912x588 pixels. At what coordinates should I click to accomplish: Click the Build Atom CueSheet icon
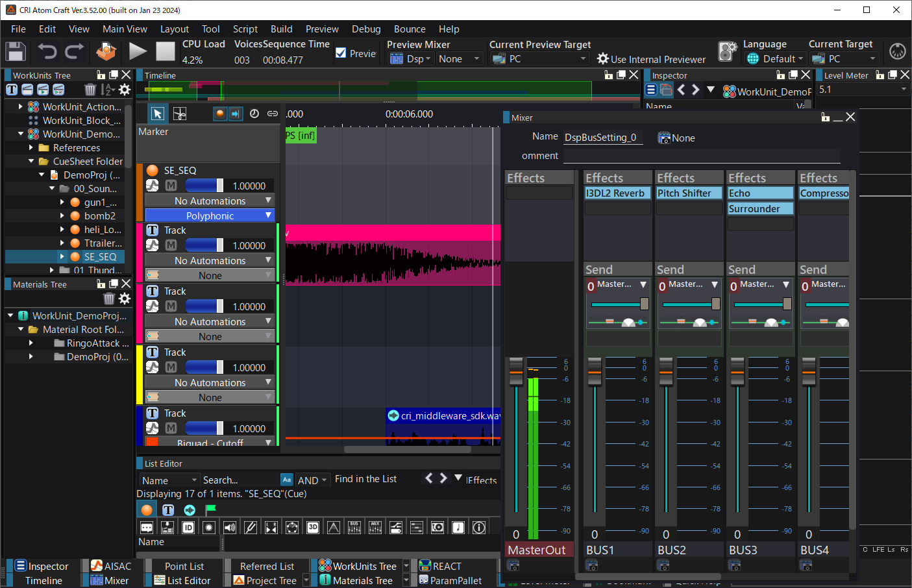[x=106, y=52]
